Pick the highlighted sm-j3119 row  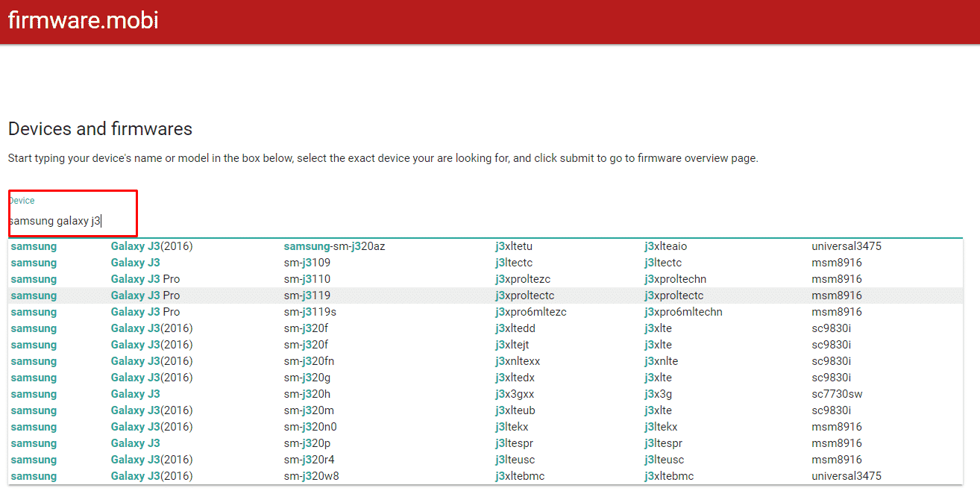coord(307,296)
